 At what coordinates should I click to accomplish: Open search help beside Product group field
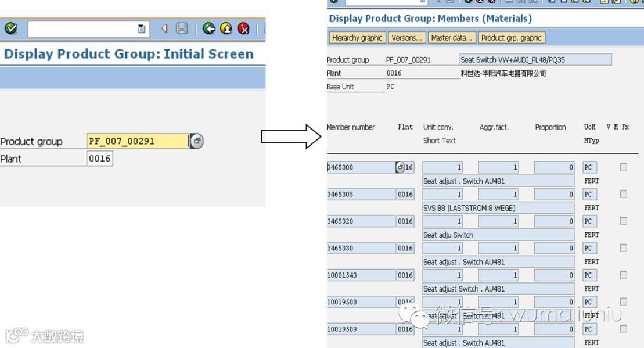coord(197,141)
